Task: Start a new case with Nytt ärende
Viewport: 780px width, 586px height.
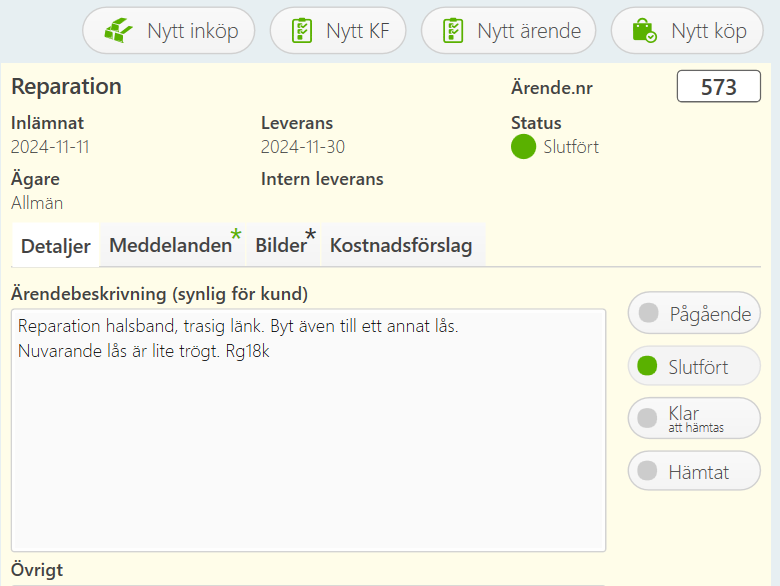Action: [508, 30]
